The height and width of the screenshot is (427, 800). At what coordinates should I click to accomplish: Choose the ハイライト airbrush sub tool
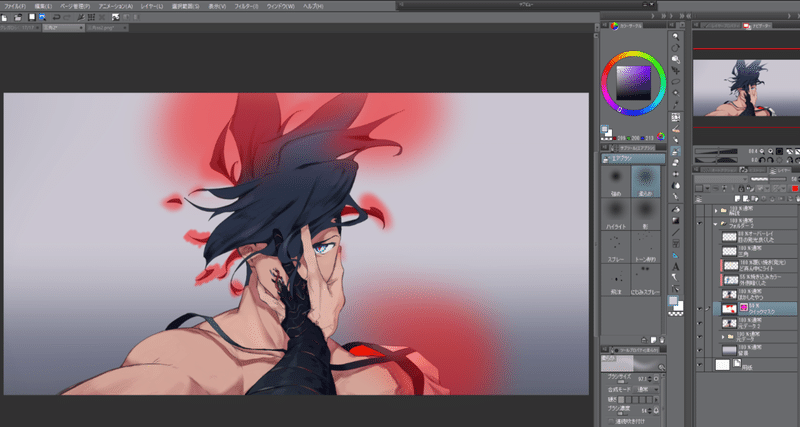point(616,214)
